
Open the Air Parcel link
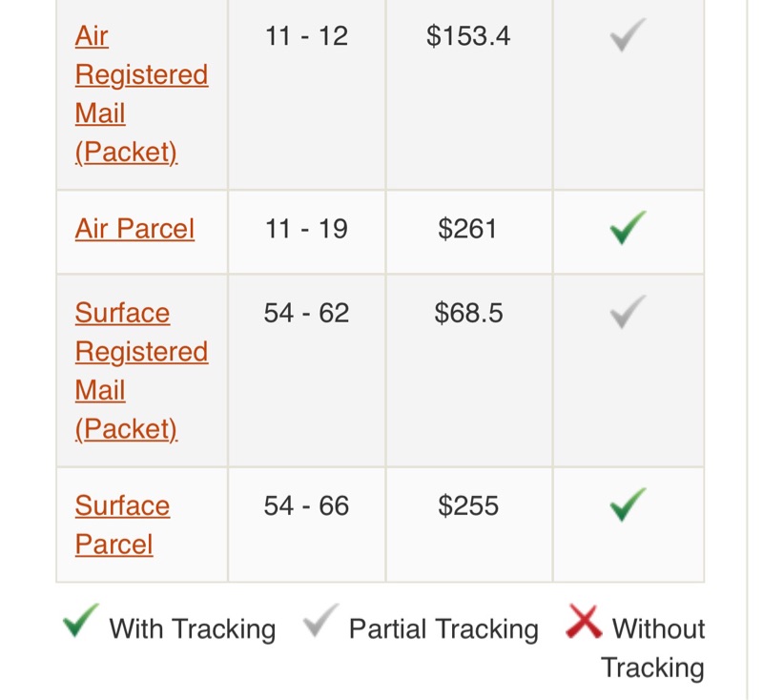(x=134, y=229)
